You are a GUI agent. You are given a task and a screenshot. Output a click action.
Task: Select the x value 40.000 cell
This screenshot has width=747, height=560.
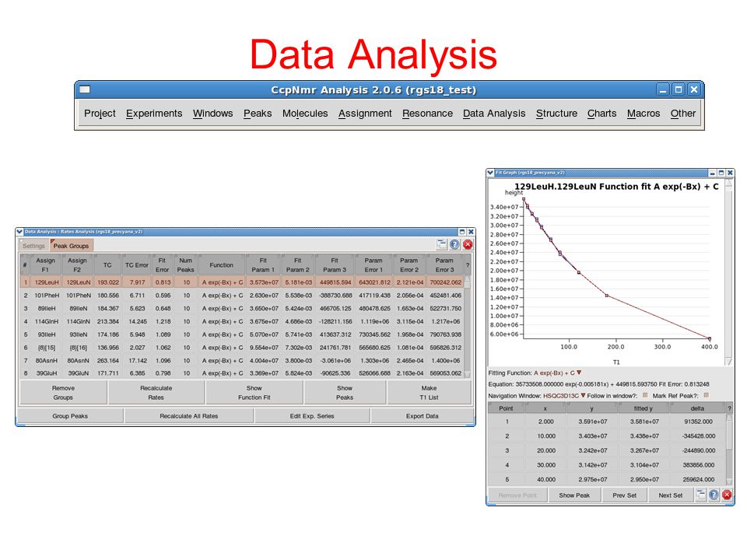[x=546, y=479]
